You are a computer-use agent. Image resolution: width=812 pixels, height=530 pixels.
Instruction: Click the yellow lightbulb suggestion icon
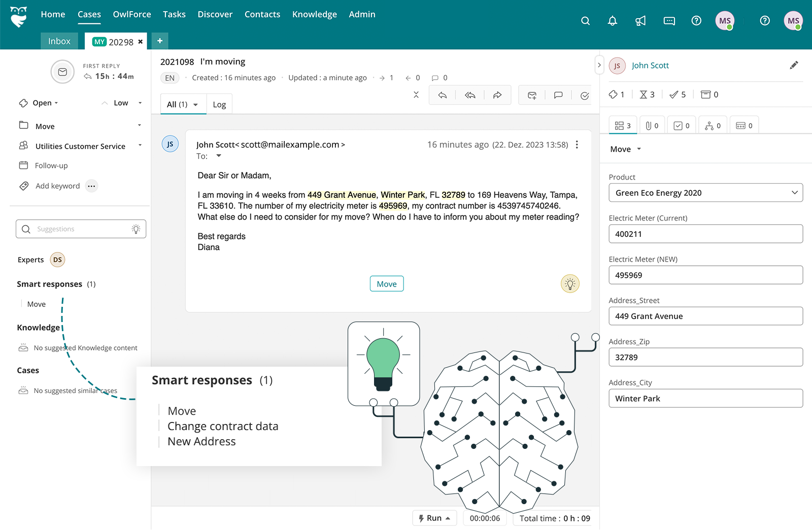click(x=570, y=284)
